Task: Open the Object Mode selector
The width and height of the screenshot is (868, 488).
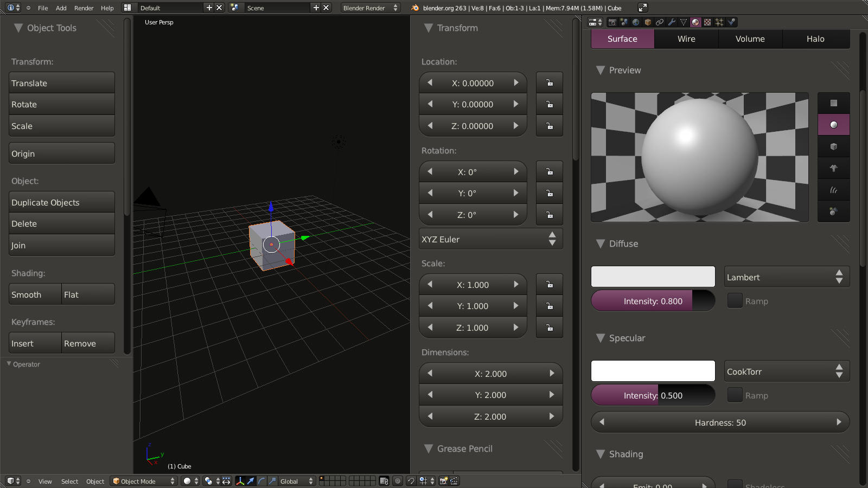Action: point(144,481)
